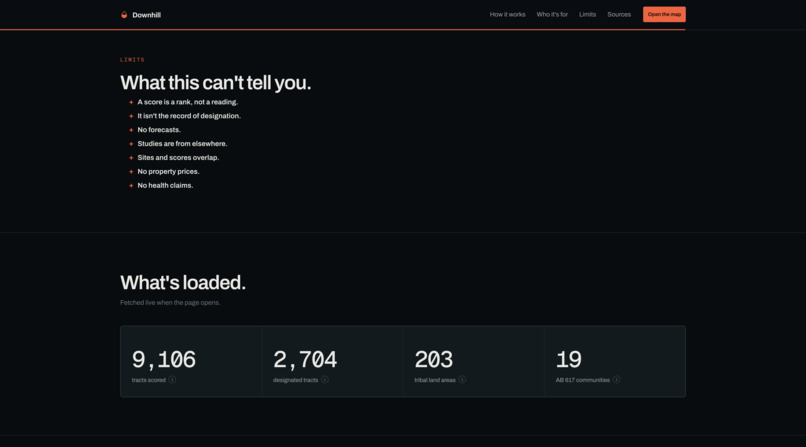Show info icon for AB 617 communities
This screenshot has width=806, height=447.
(x=616, y=380)
